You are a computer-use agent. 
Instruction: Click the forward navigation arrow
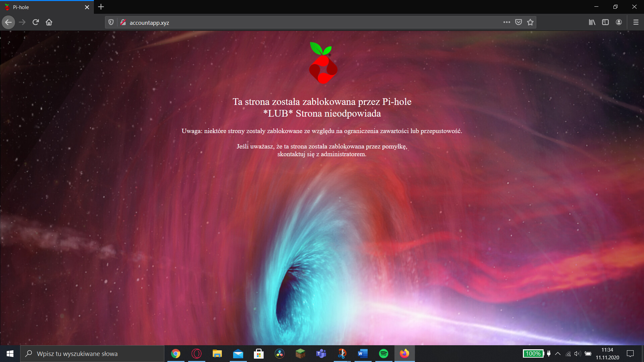pos(22,22)
